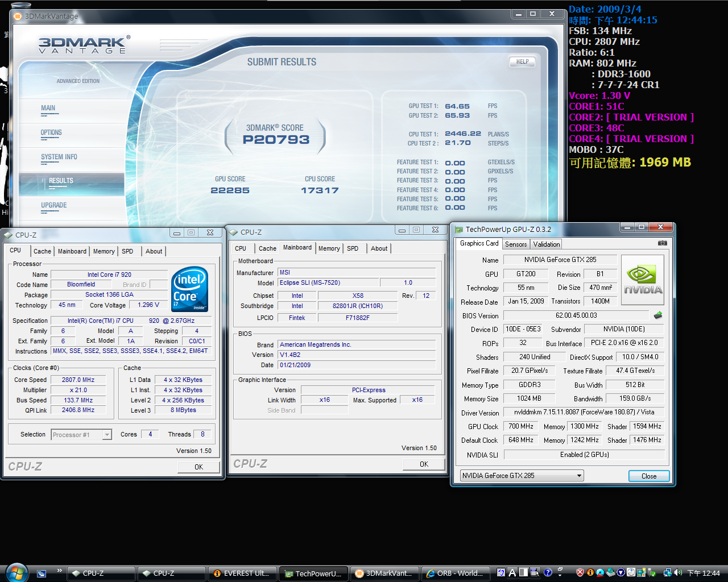
Task: Open the Memory tab in the CPU-Z processor window
Action: click(104, 251)
